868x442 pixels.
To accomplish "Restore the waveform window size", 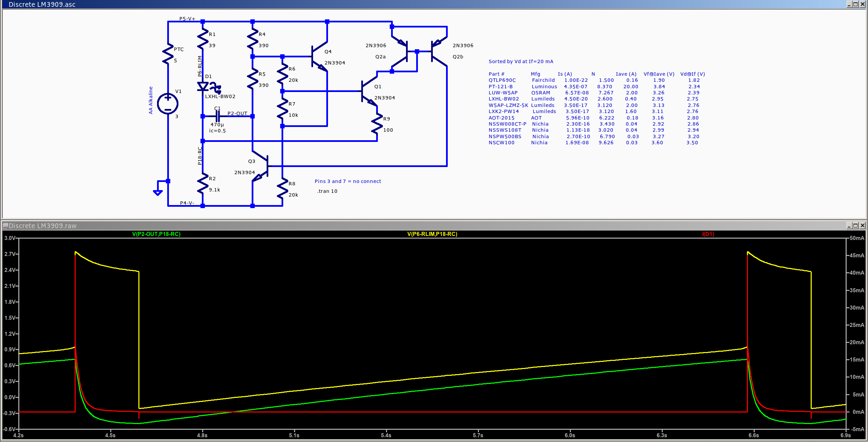I will 855,225.
